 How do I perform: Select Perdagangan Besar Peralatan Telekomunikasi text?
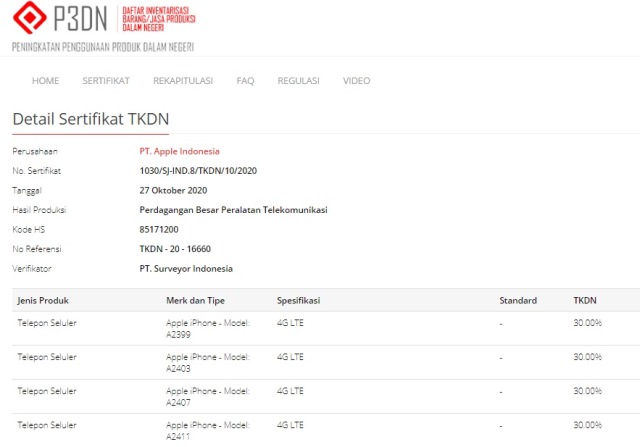point(233,210)
